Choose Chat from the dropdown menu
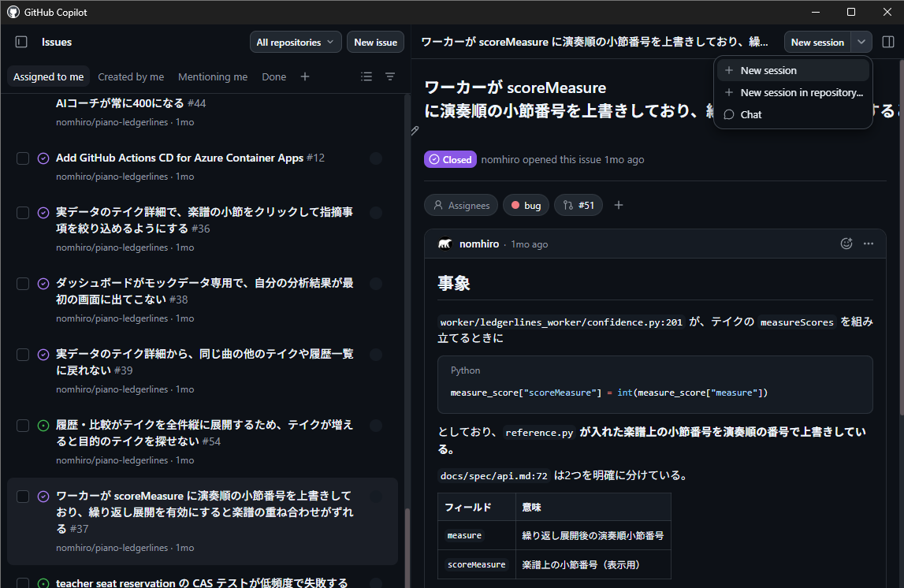Viewport: 904px width, 588px height. pos(793,115)
